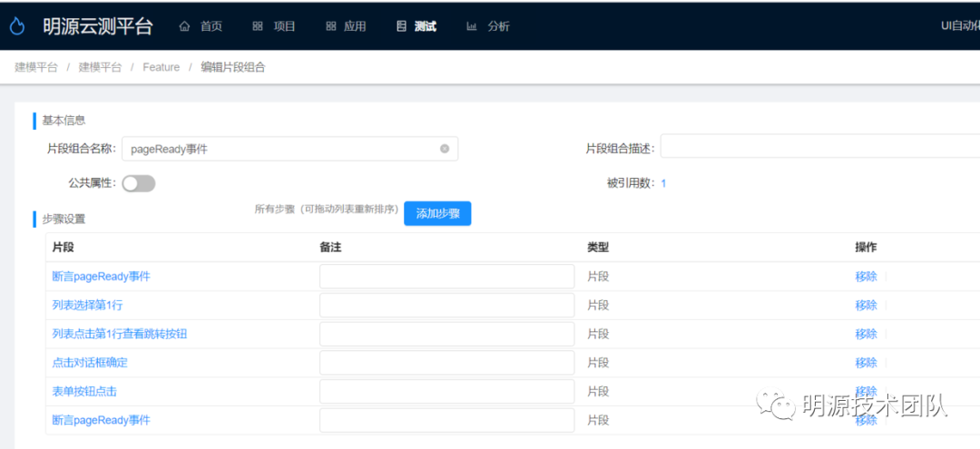Image resolution: width=980 pixels, height=449 pixels.
Task: Focus 备注 field for 列表点击第1行查看跳转按钮
Action: (446, 334)
